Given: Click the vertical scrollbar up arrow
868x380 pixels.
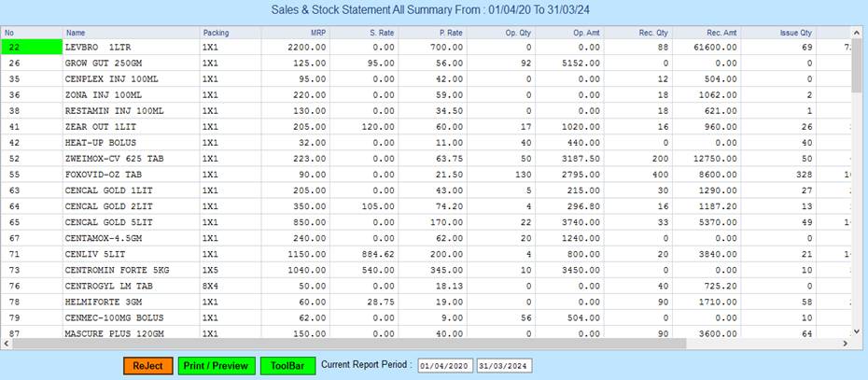Looking at the screenshot, I should tap(857, 33).
